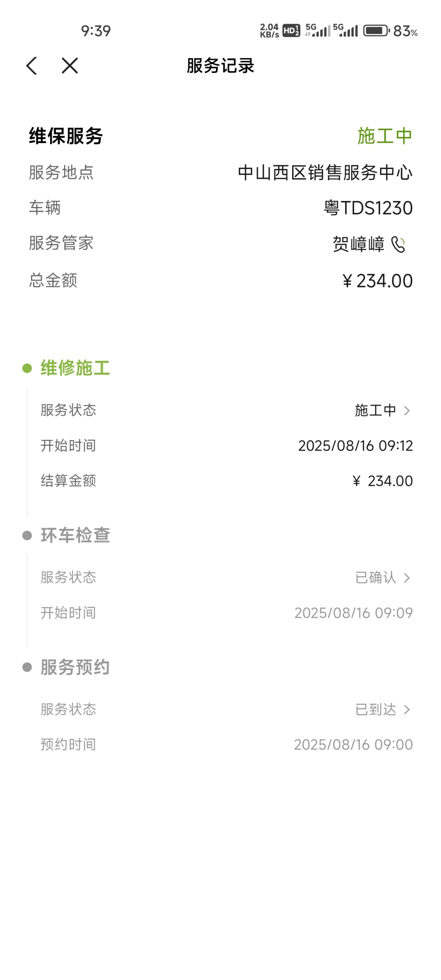Expand the 已到达 status chevron
This screenshot has width=441, height=980.
coord(407,710)
